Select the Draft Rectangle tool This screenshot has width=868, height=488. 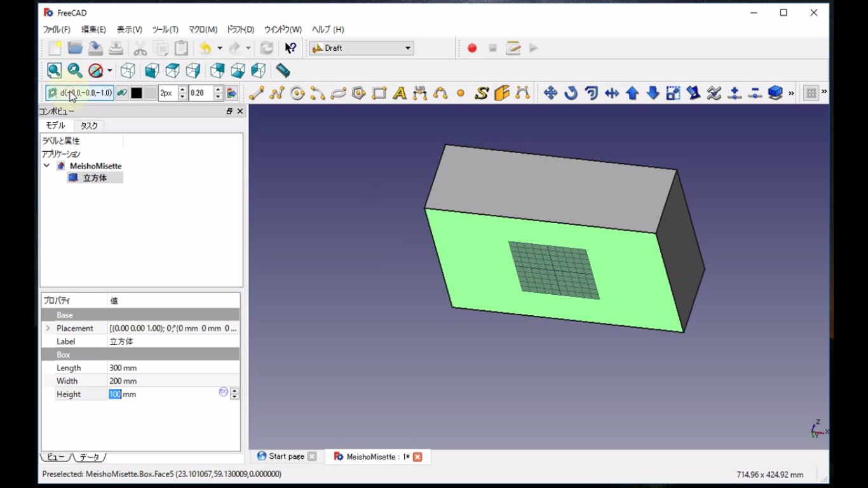[379, 93]
